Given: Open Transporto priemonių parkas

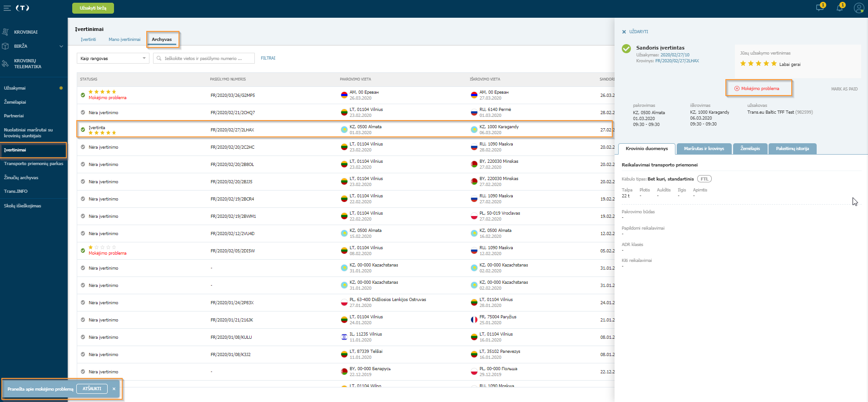Looking at the screenshot, I should click(x=34, y=163).
